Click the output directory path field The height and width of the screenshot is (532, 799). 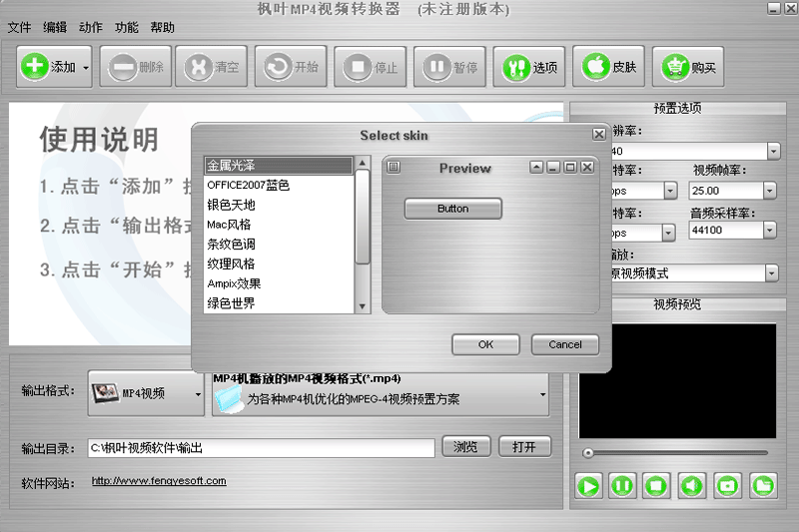(x=261, y=448)
